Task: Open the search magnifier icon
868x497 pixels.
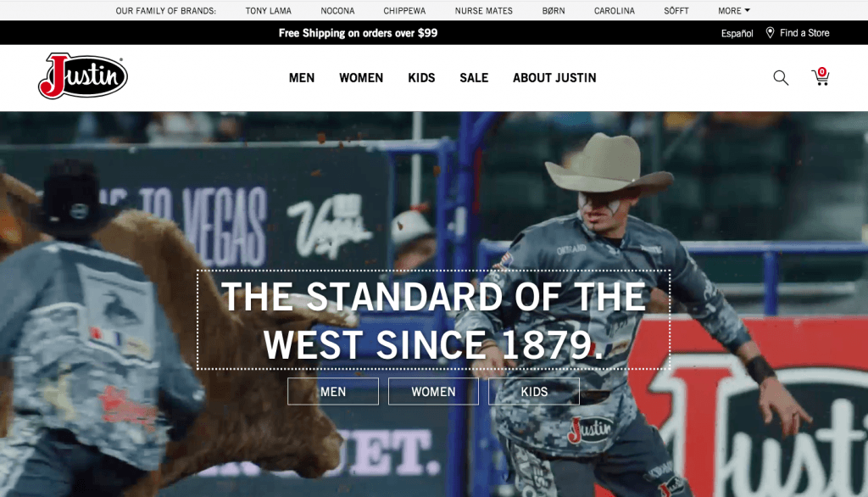Action: 781,77
